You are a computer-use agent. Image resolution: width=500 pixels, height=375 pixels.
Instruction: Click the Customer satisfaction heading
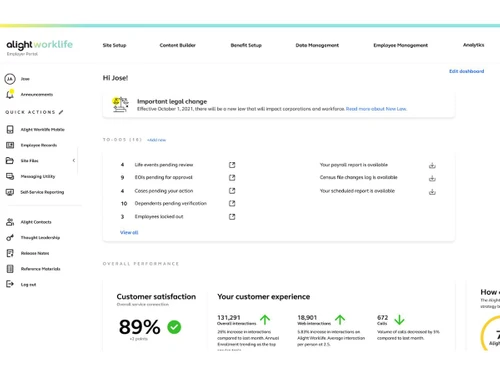coord(156,297)
